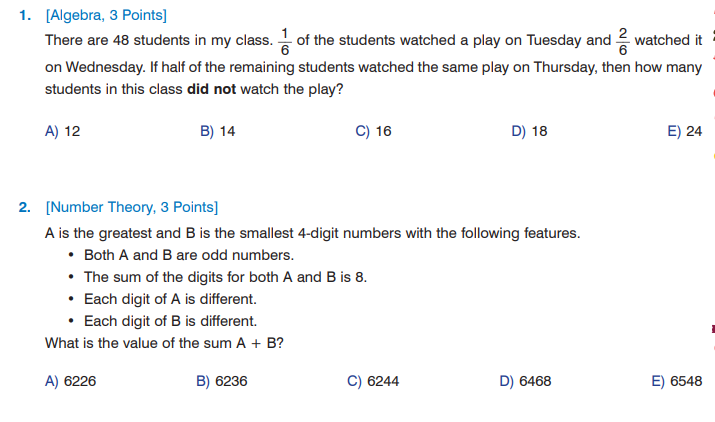Screen dimensions: 715x422
Task: Select answer A) 12 for question 1
Action: [62, 131]
